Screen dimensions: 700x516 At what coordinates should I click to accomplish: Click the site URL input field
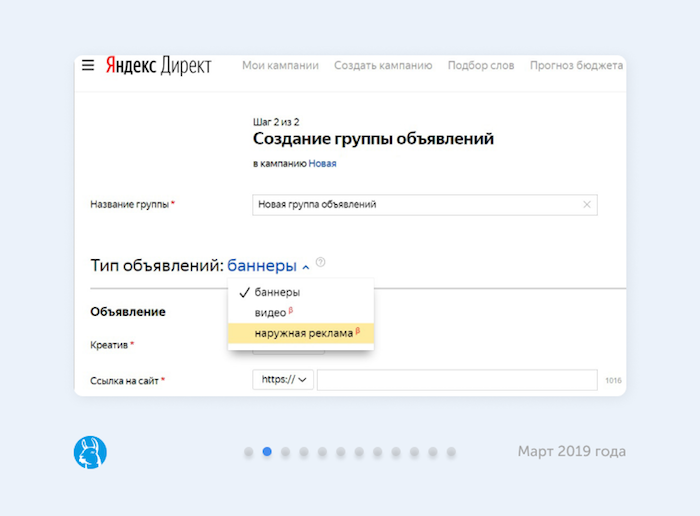[x=457, y=380]
